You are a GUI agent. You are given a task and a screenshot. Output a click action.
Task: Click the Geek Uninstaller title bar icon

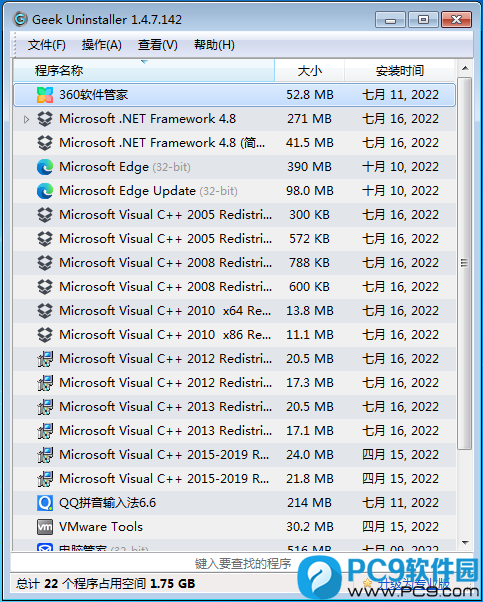pyautogui.click(x=20, y=19)
